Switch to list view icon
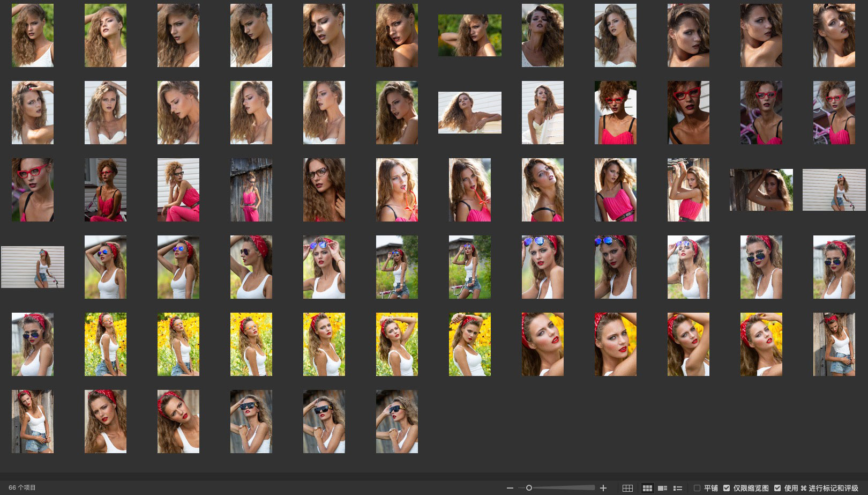This screenshot has width=868, height=495. point(678,488)
